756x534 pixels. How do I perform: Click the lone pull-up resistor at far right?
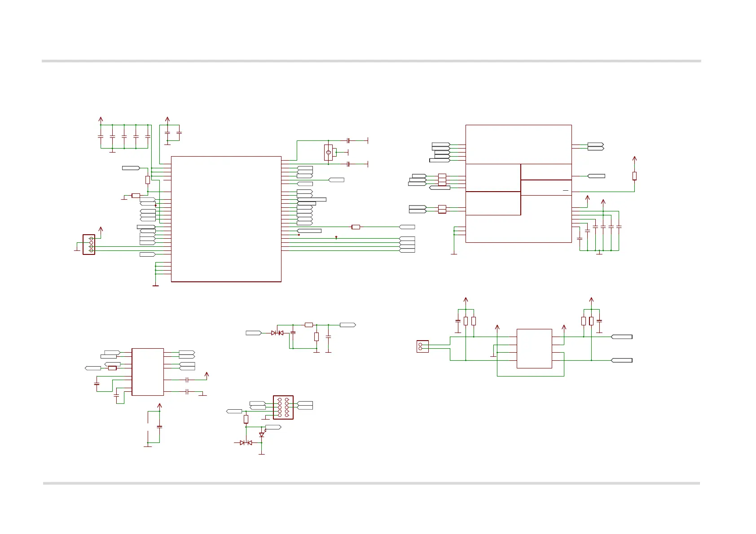pos(634,176)
